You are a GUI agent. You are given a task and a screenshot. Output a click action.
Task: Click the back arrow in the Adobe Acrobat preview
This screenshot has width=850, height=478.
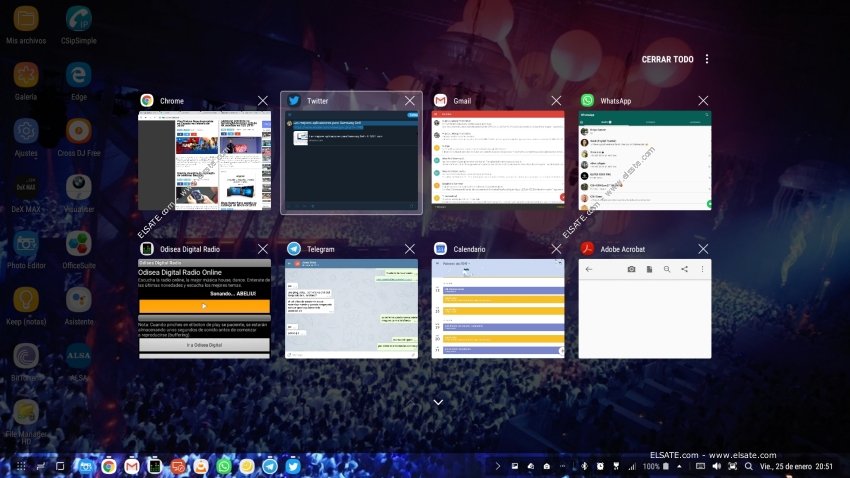589,269
